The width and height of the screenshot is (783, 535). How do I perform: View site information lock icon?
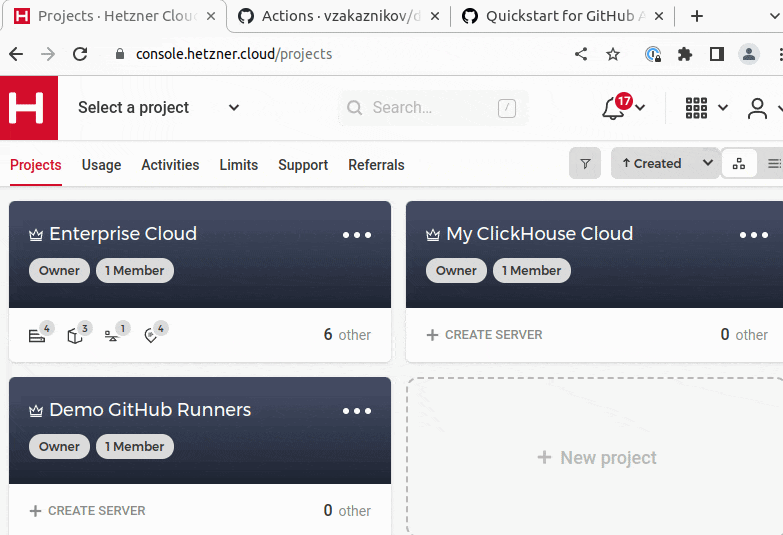pyautogui.click(x=120, y=54)
